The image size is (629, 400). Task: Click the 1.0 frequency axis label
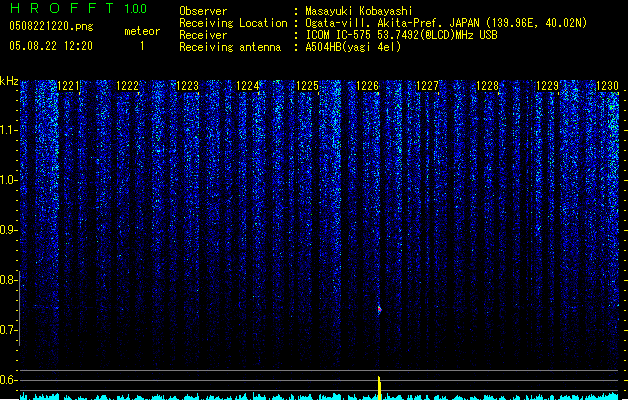click(x=7, y=180)
